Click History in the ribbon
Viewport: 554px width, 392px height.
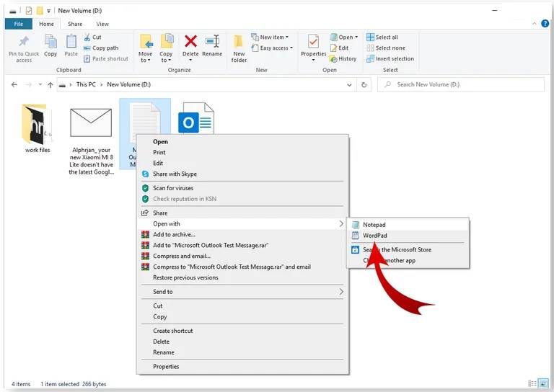(343, 59)
